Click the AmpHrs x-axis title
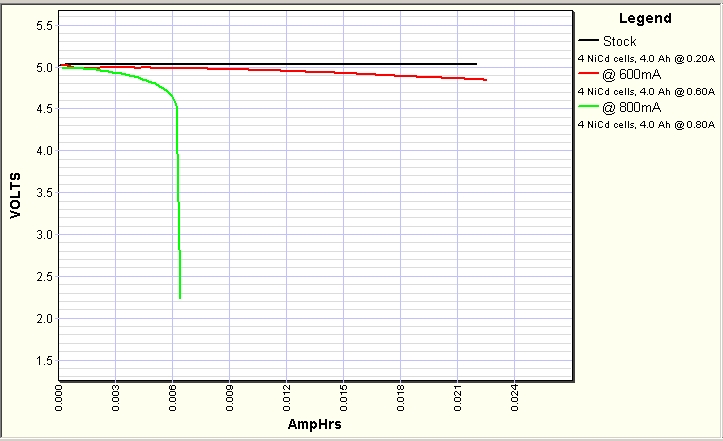This screenshot has width=723, height=441. (x=315, y=424)
